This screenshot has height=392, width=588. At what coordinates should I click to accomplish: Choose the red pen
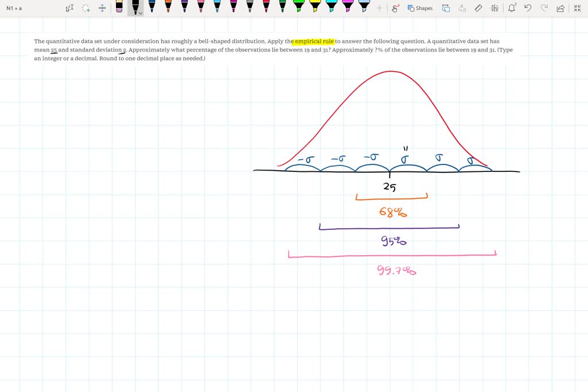coord(266,6)
